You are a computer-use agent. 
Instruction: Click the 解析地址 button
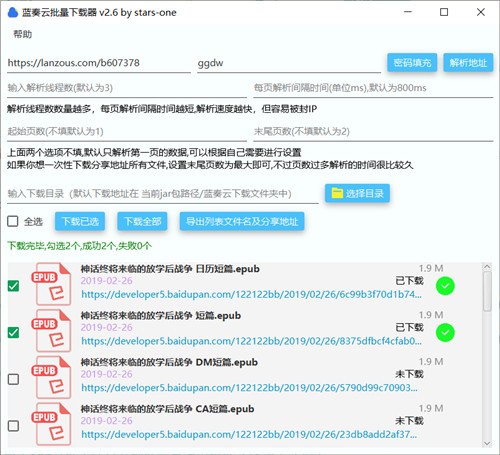[468, 63]
